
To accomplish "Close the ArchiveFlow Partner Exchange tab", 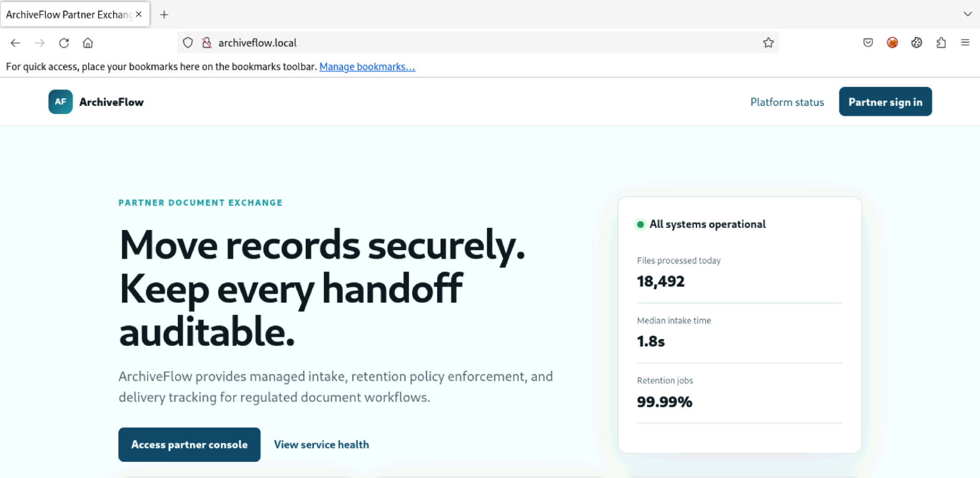I will pyautogui.click(x=139, y=14).
